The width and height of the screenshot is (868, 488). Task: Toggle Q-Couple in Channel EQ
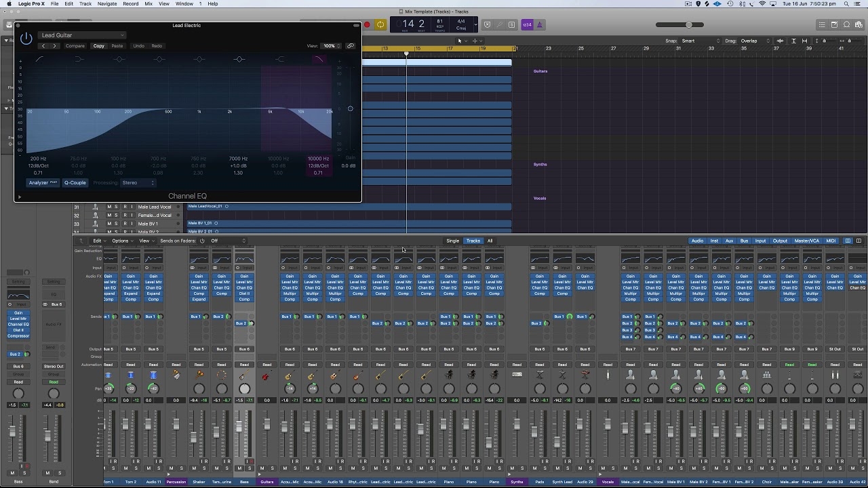pos(75,182)
